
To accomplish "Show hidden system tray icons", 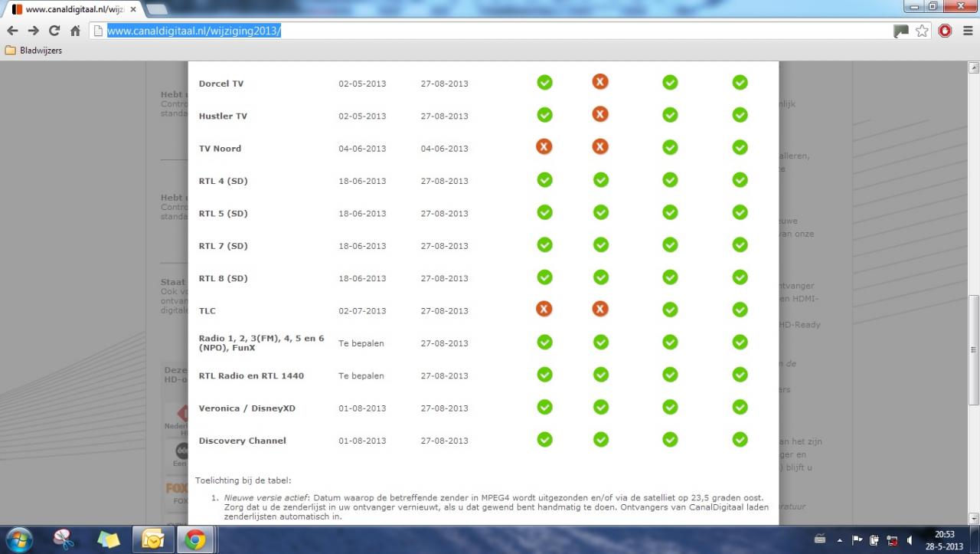I will pyautogui.click(x=840, y=540).
